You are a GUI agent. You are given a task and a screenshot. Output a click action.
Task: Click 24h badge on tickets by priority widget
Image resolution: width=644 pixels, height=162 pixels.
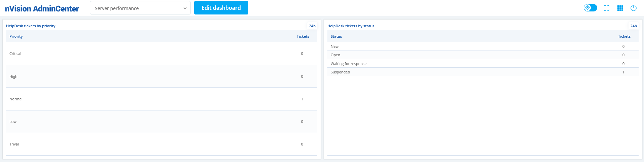[x=312, y=26]
